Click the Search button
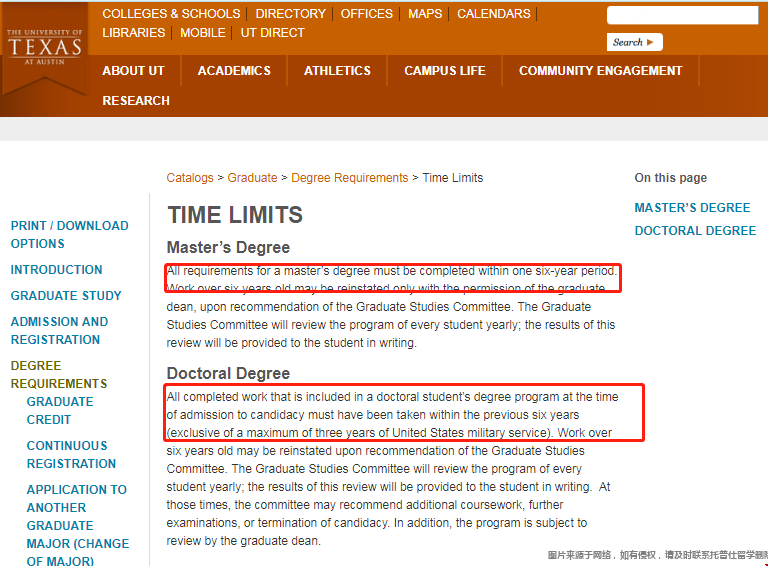This screenshot has height=566, width=768. (634, 42)
